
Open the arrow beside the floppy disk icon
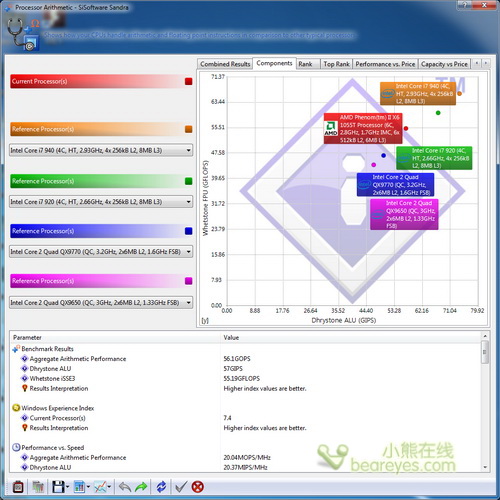pyautogui.click(x=68, y=487)
